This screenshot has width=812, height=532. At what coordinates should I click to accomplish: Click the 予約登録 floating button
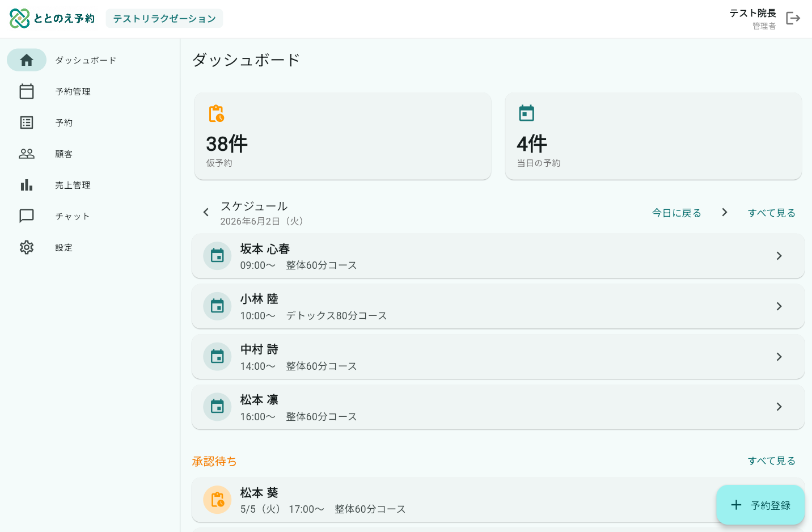(760, 505)
